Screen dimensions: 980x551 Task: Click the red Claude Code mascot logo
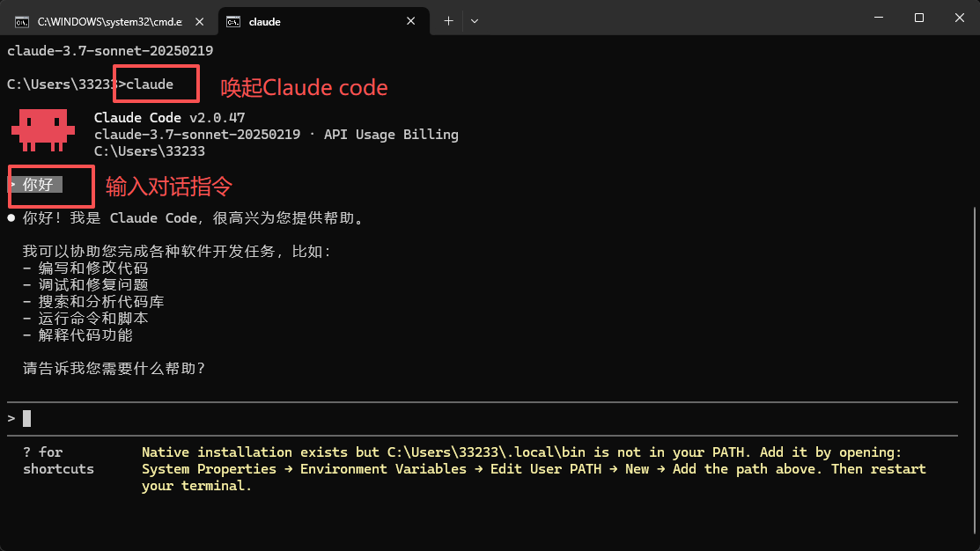point(40,129)
